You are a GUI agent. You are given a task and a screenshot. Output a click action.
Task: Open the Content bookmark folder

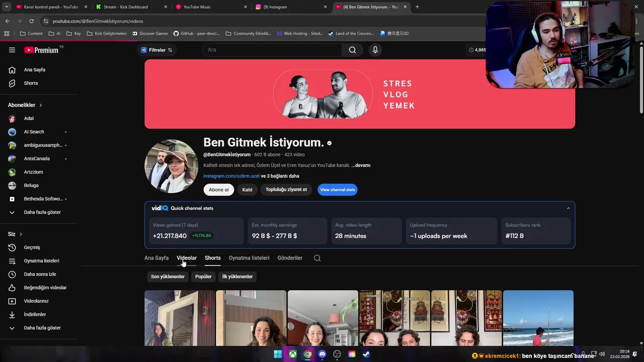(31, 34)
